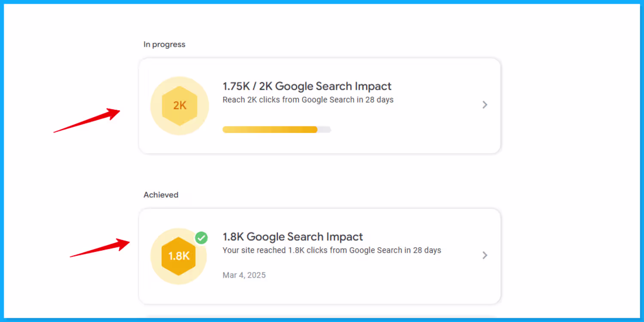Click the partially visible card at the bottom
The height and width of the screenshot is (322, 644).
point(320,319)
